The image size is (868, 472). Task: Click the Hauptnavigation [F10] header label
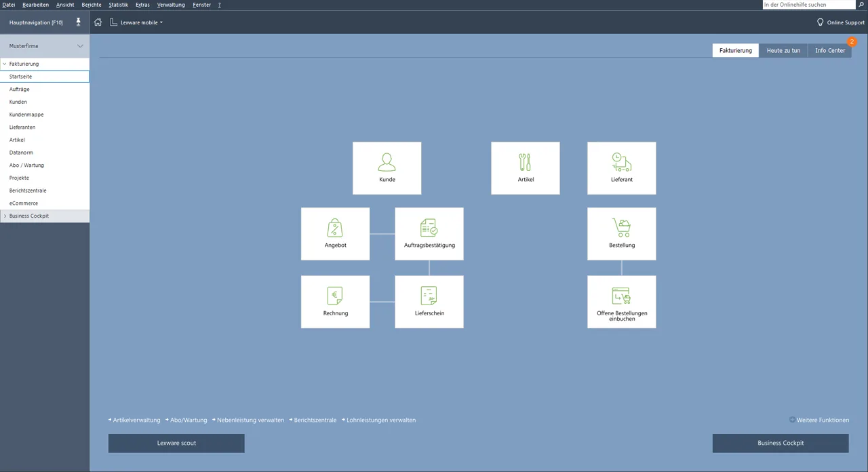coord(36,22)
